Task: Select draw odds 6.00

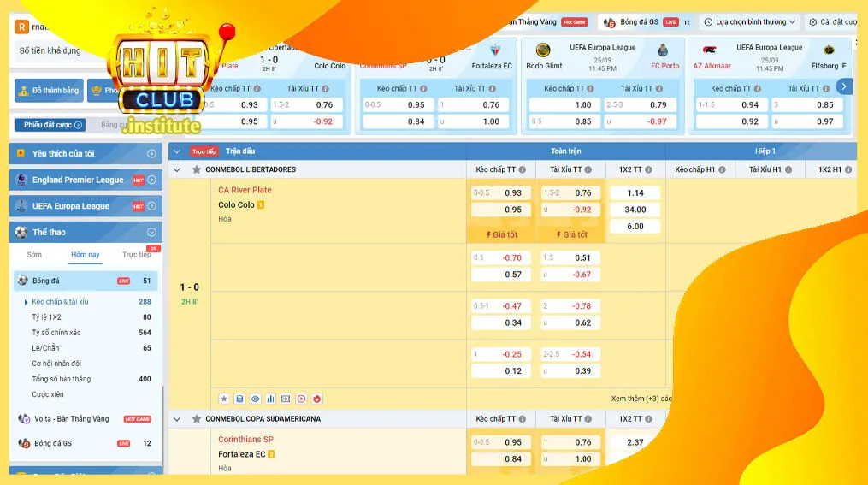Action: point(635,226)
